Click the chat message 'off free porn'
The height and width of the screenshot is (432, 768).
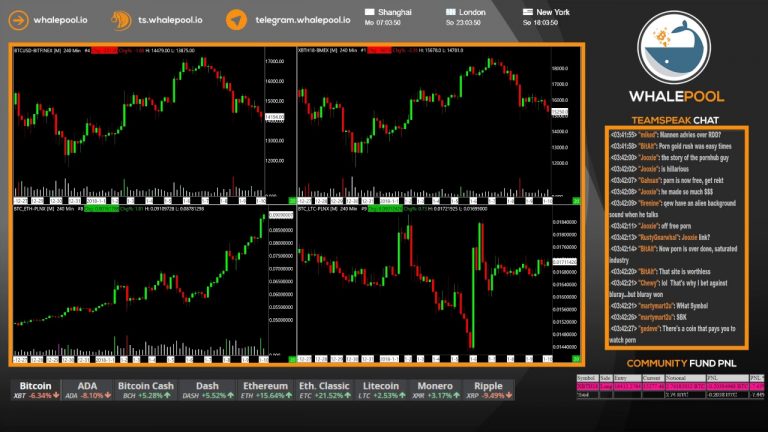click(676, 226)
